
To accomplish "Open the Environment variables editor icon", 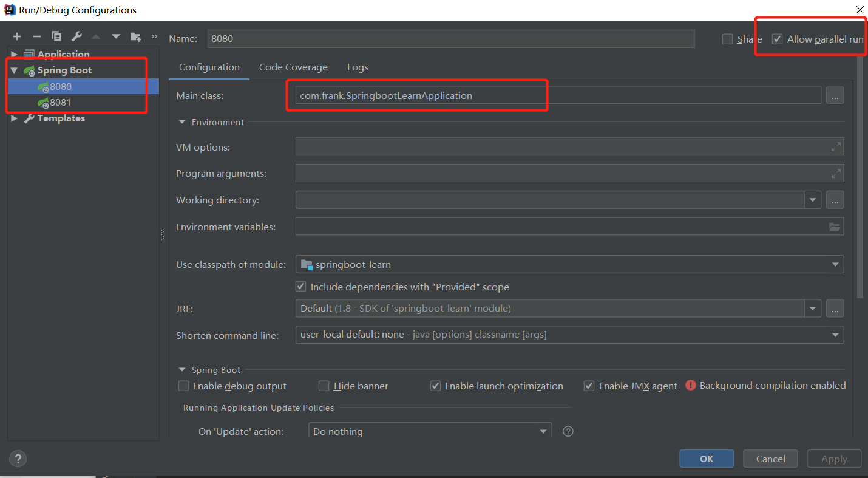I will pos(835,227).
